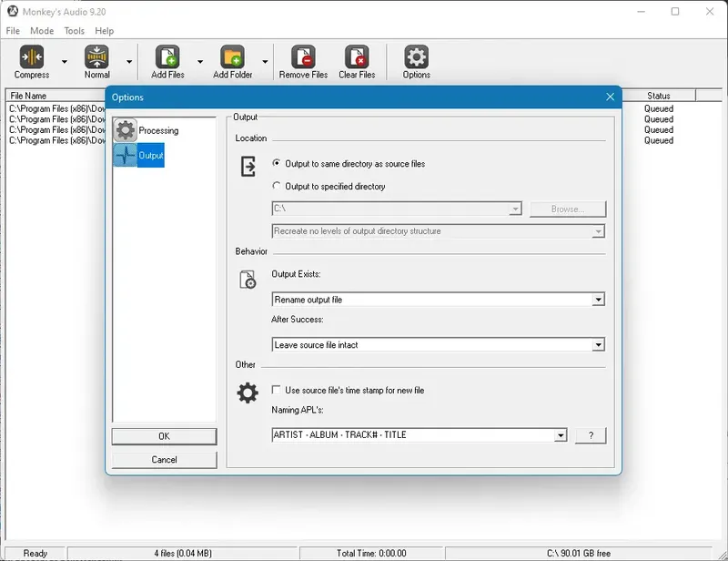Click the Status column header
This screenshot has height=561, width=728.
coord(658,96)
